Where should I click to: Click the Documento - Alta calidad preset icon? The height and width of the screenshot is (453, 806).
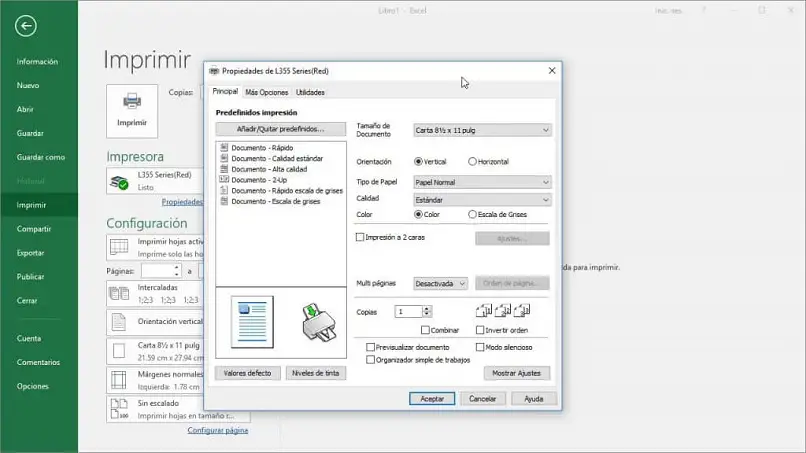(x=224, y=169)
